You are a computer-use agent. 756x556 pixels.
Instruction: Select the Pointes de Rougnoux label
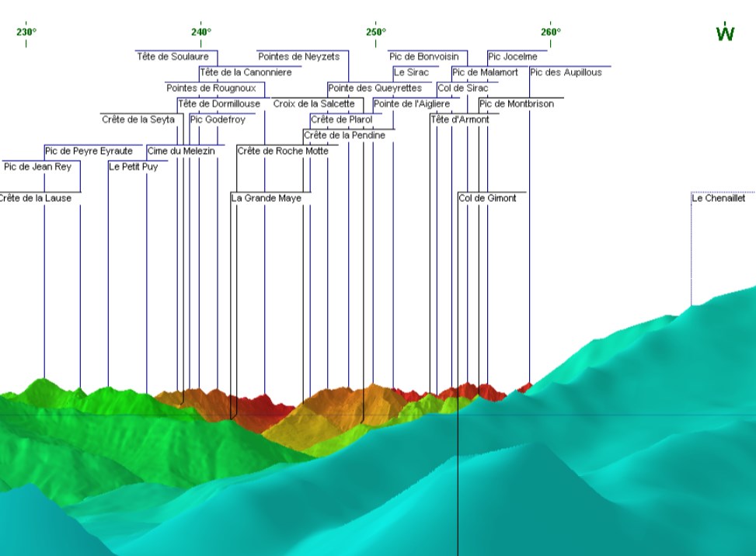[x=211, y=89]
